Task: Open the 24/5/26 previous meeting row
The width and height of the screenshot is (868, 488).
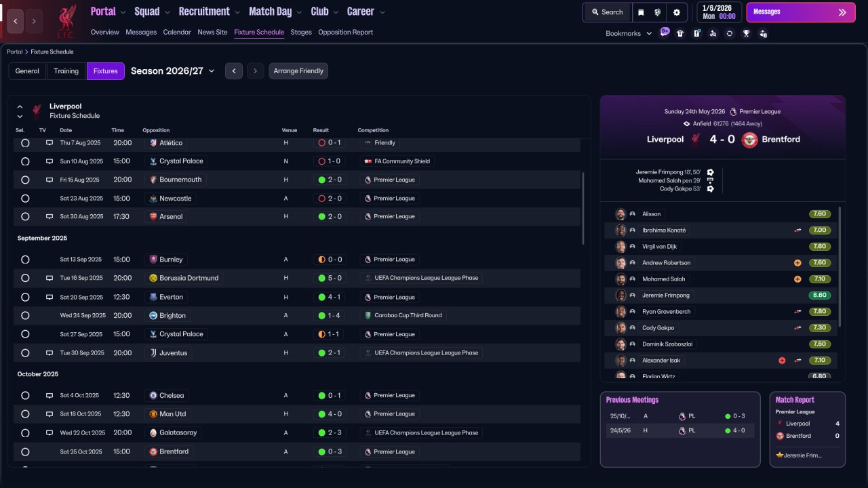Action: coord(680,430)
